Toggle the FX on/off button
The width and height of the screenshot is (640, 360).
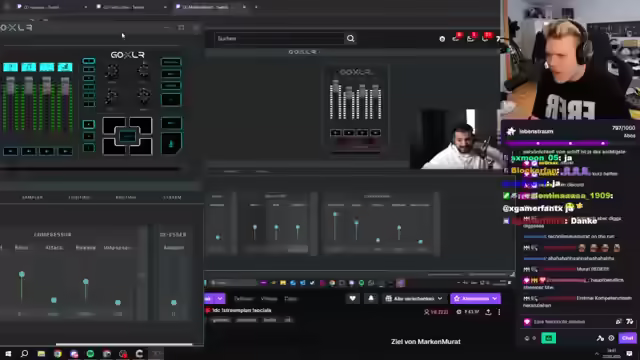coord(171,100)
